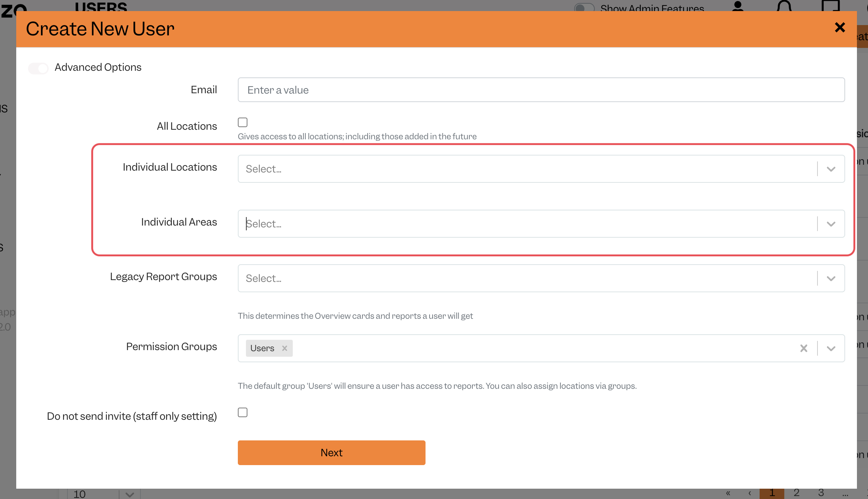The width and height of the screenshot is (868, 499).
Task: Check the Do not send invite checkbox
Action: click(x=243, y=412)
